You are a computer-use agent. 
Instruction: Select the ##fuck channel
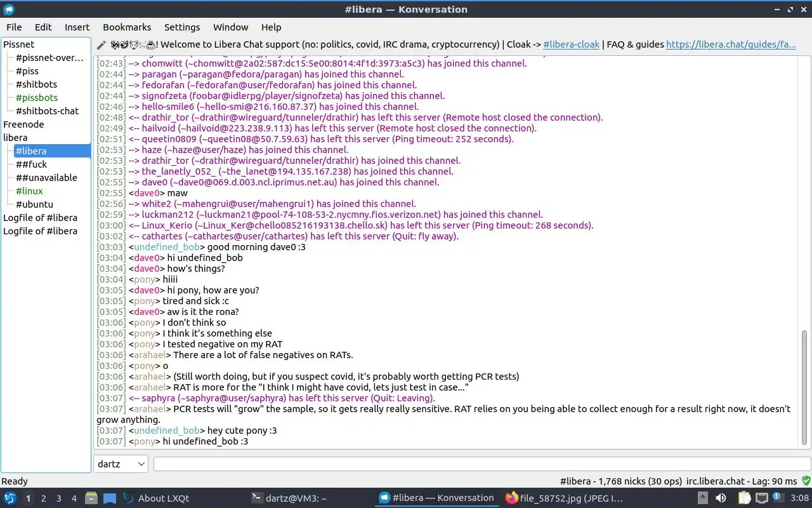[31, 164]
